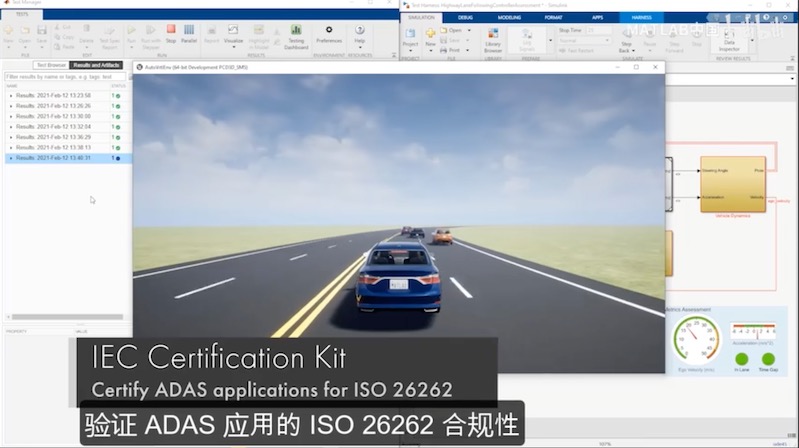Image resolution: width=799 pixels, height=448 pixels.
Task: Click Log Signals icon in Simulink
Action: click(x=527, y=41)
